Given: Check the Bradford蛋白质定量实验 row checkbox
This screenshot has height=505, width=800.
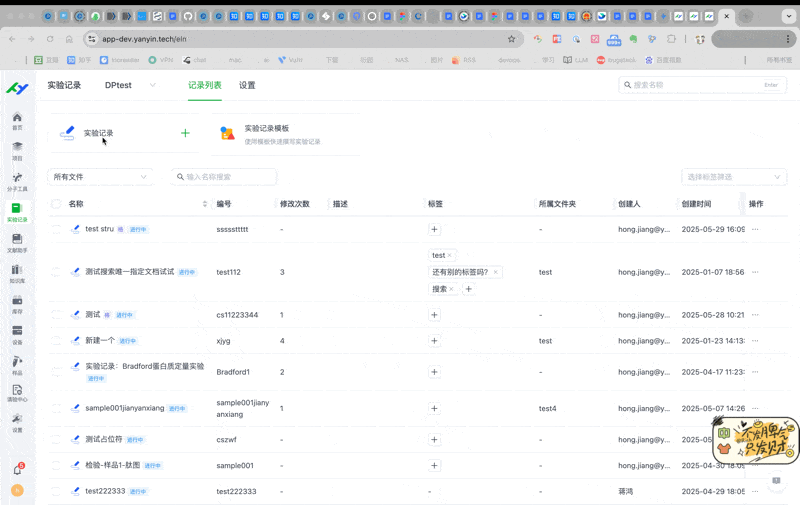Looking at the screenshot, I should pyautogui.click(x=56, y=372).
